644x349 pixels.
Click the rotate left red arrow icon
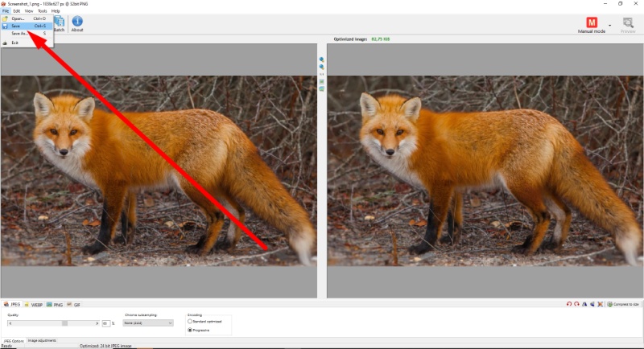point(569,304)
